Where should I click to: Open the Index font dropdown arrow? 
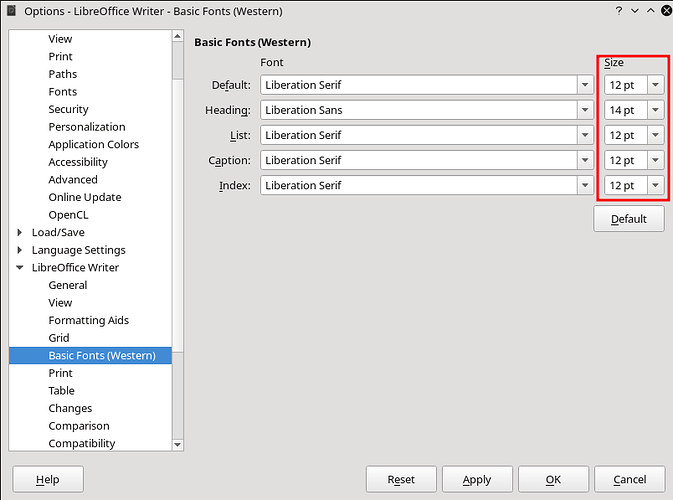point(585,185)
